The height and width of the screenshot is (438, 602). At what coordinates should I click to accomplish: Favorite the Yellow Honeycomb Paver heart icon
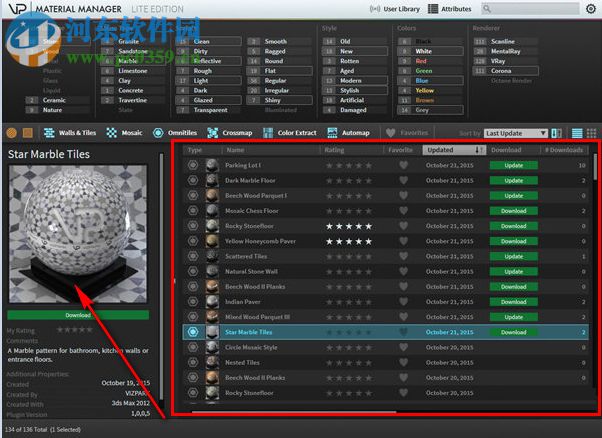click(x=403, y=241)
